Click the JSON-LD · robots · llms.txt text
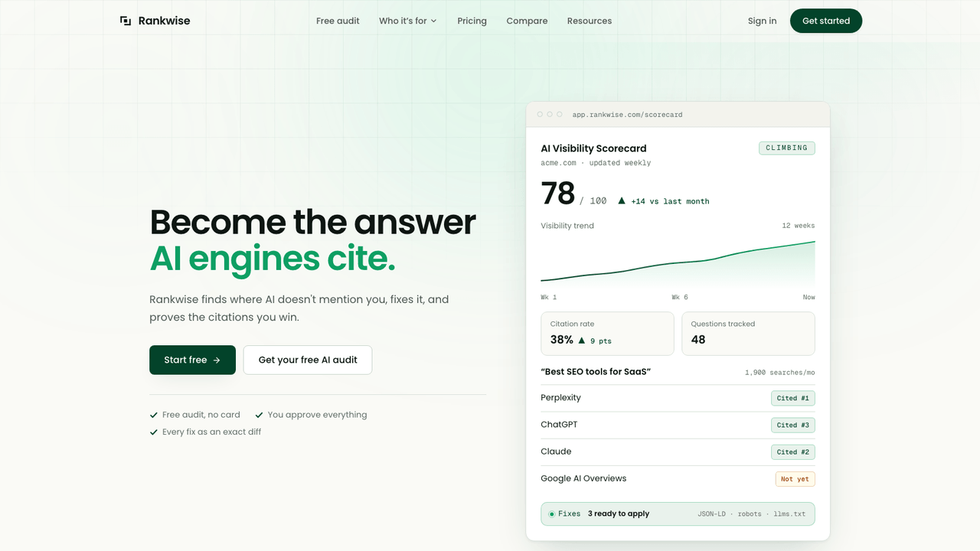The width and height of the screenshot is (980, 551). [752, 514]
